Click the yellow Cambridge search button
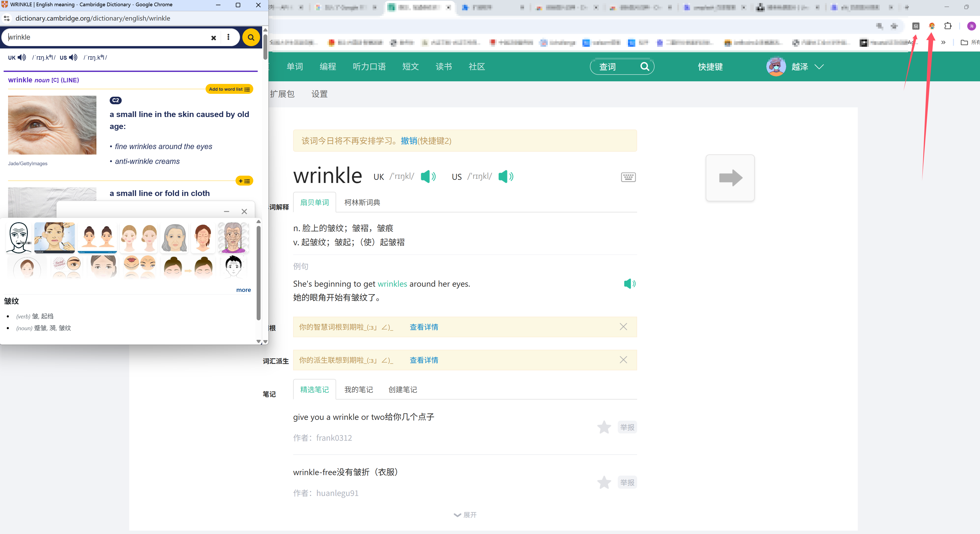 (251, 37)
